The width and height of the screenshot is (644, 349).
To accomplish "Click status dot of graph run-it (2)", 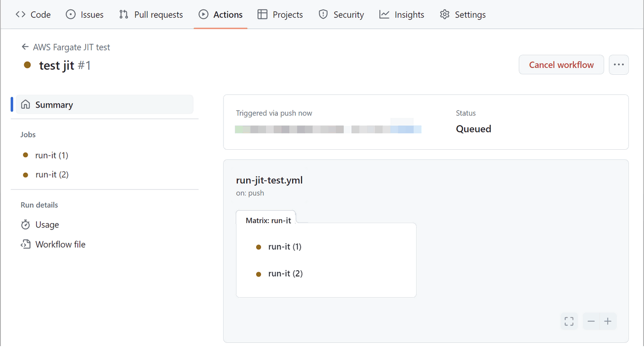I will 258,274.
